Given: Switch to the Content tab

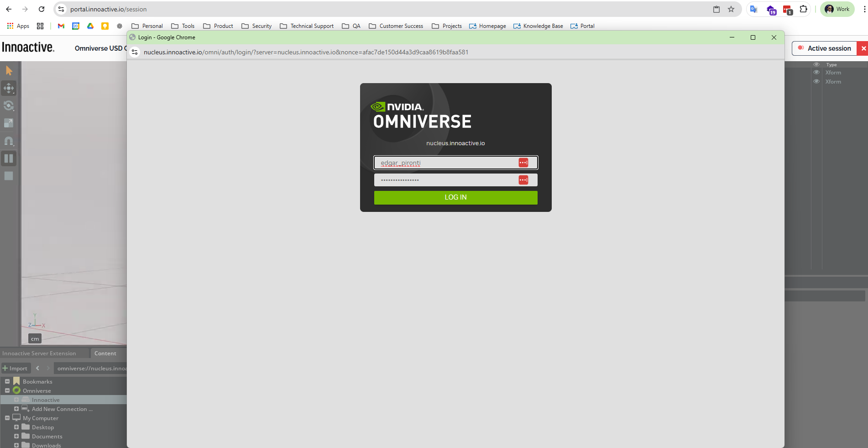Looking at the screenshot, I should click(105, 353).
